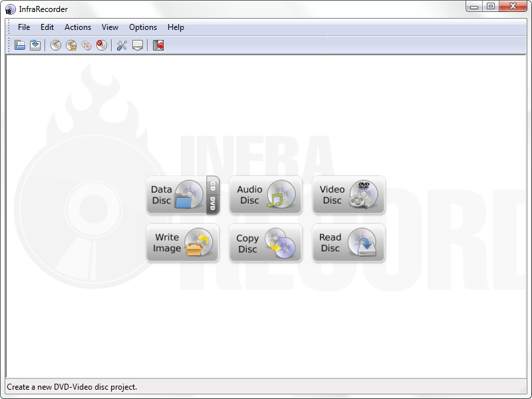Click the red arrow exit toolbar icon

(x=158, y=45)
